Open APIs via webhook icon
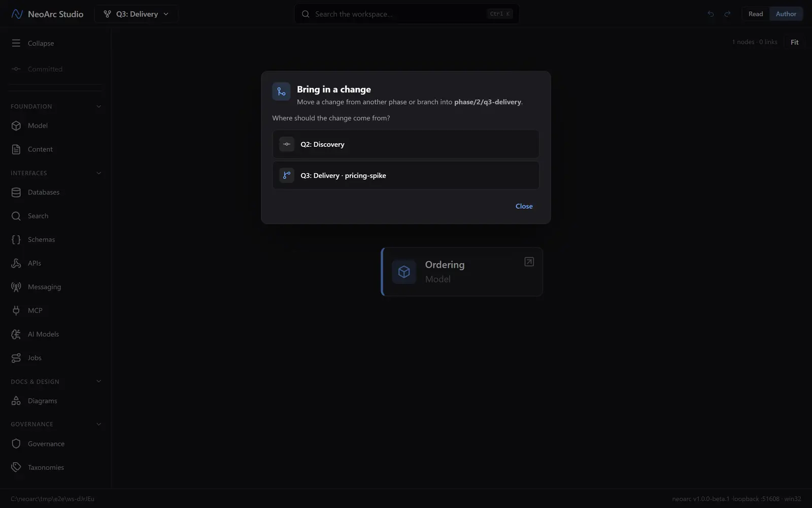This screenshot has height=508, width=812. (x=16, y=263)
